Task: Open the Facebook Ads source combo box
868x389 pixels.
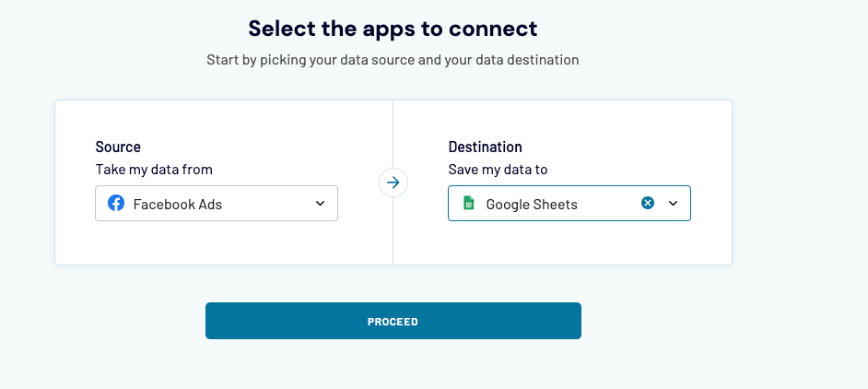Action: (x=217, y=204)
